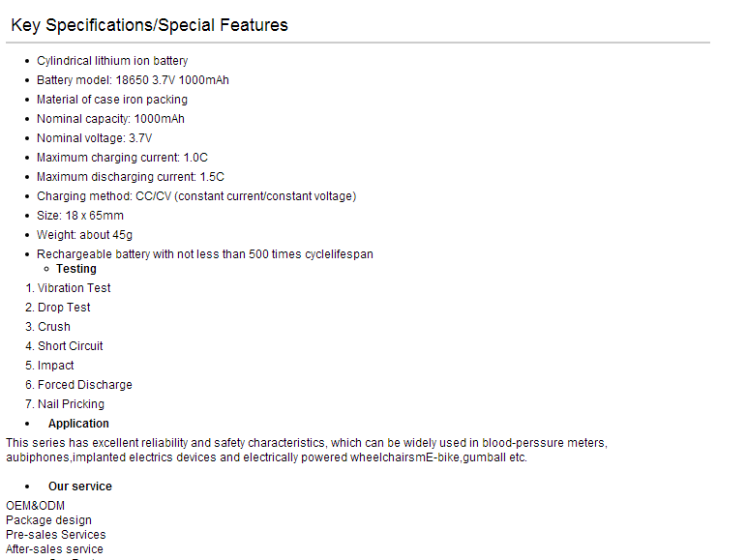Click the Forced Discharge list item
The height and width of the screenshot is (560, 747).
pos(85,385)
